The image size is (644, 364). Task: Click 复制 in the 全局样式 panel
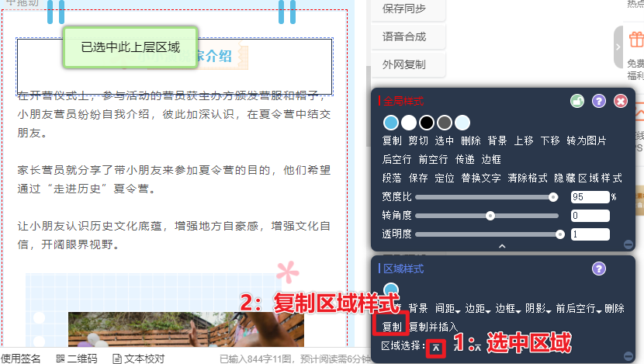point(392,141)
